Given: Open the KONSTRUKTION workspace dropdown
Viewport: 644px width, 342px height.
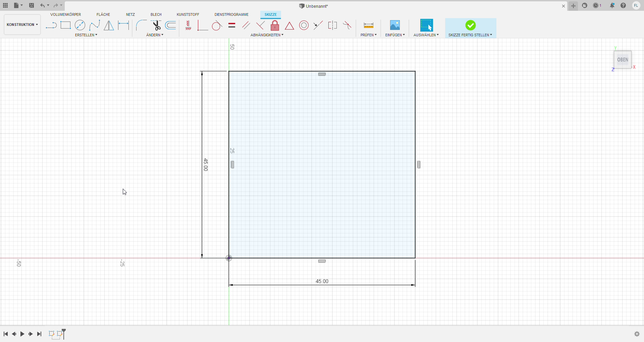Looking at the screenshot, I should tap(22, 24).
